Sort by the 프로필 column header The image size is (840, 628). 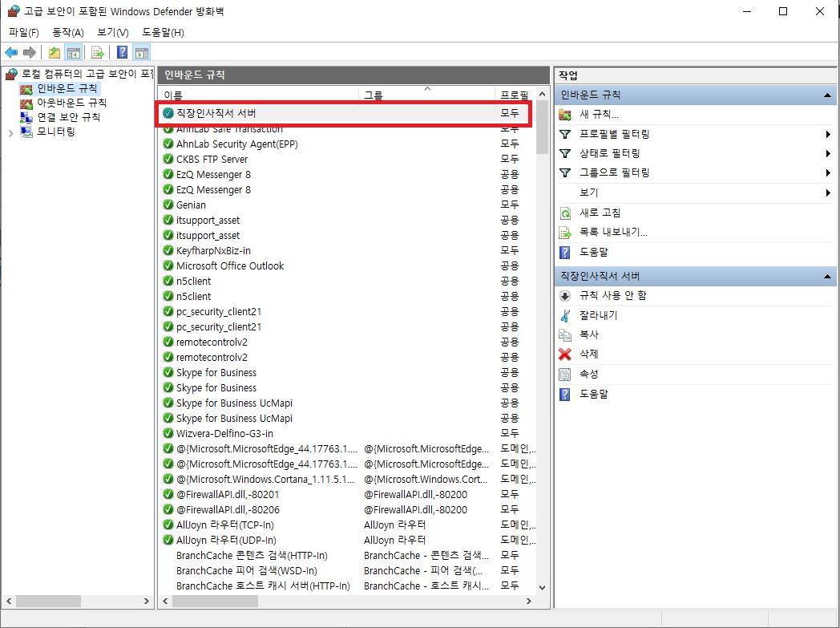[x=515, y=95]
